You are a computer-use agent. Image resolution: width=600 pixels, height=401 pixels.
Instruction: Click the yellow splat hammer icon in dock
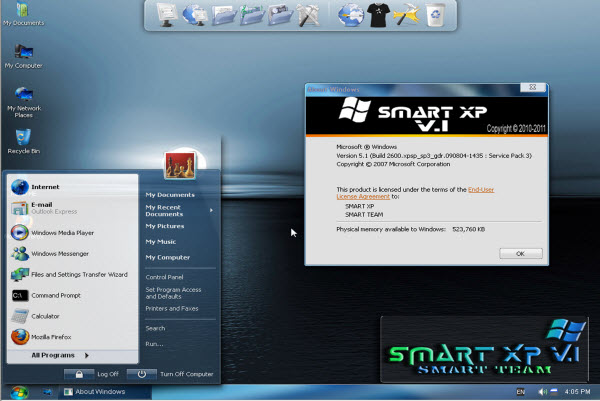406,15
